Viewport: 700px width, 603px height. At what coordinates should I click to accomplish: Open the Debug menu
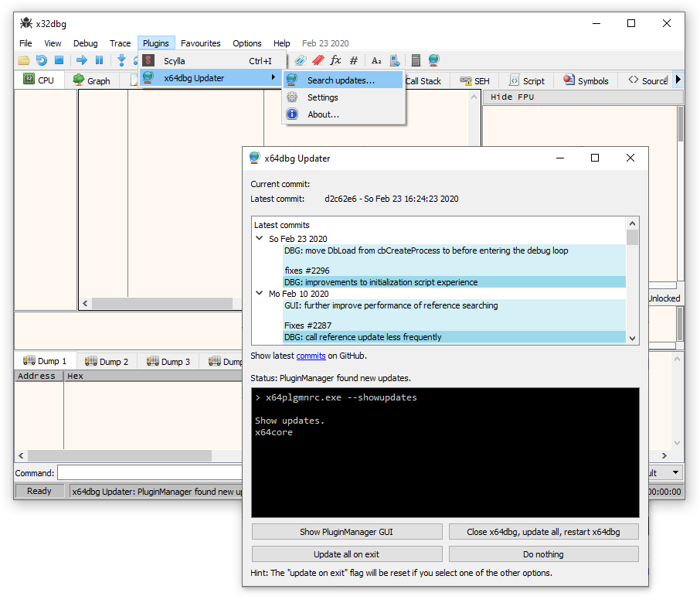85,43
